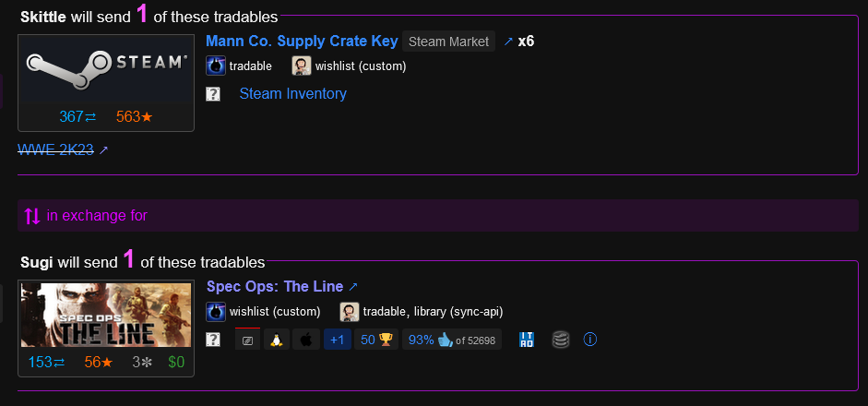Open the blue info circle icon
The image size is (868, 406).
click(590, 339)
